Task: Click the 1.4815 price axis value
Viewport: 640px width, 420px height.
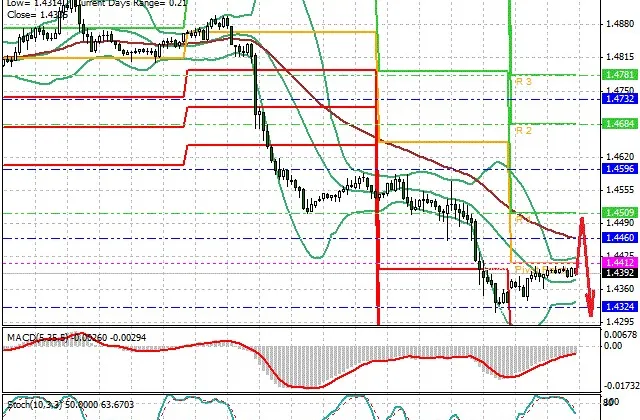Action: coord(620,57)
